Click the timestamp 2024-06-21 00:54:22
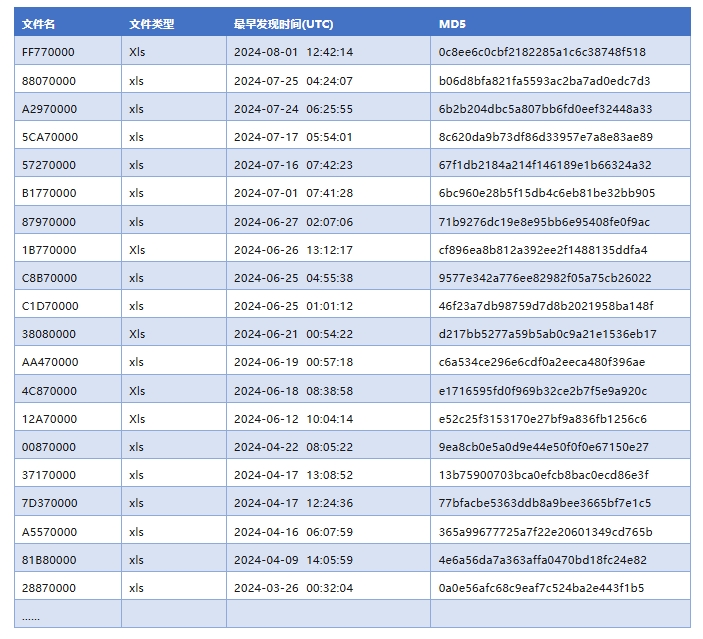Screen dimensions: 703x639 292,334
